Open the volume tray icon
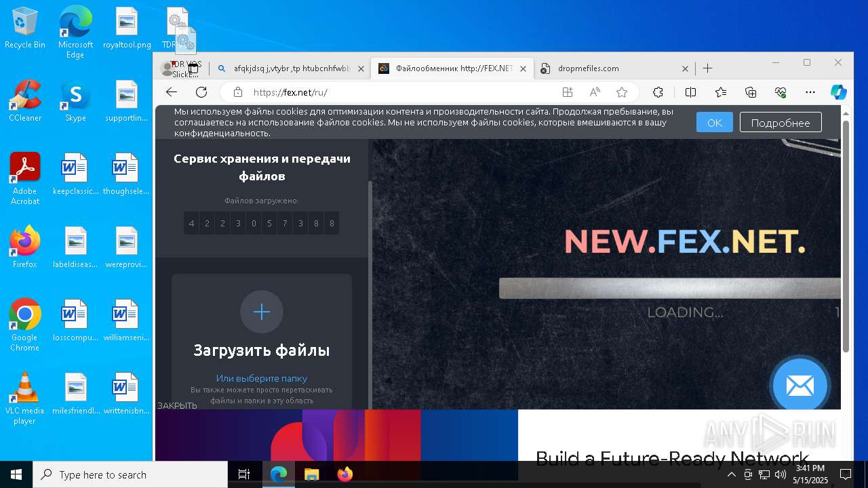This screenshot has width=868, height=488. [x=781, y=474]
